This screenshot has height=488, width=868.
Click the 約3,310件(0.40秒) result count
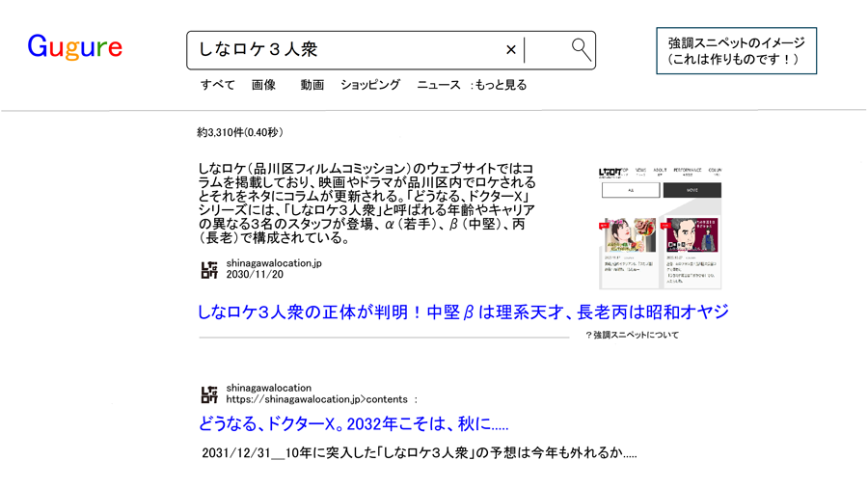[240, 132]
